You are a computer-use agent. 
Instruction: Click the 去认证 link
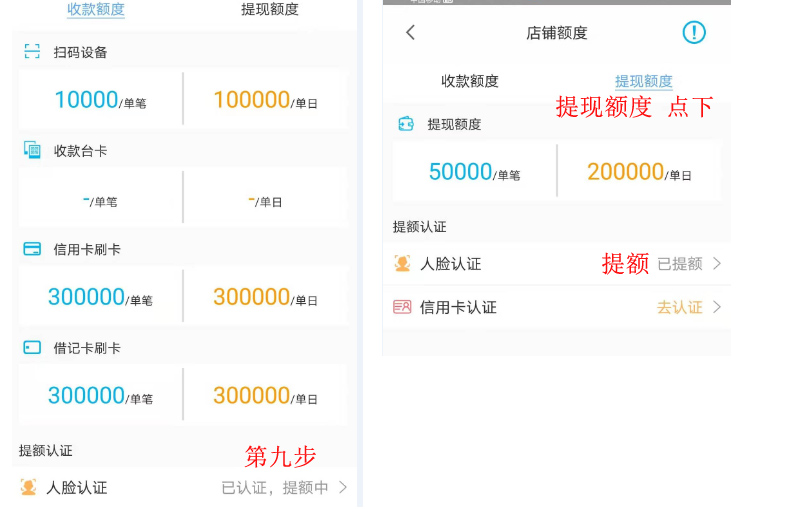click(679, 307)
